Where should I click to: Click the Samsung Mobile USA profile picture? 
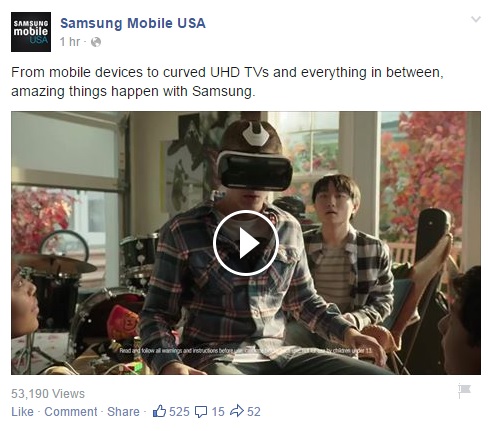click(x=31, y=32)
